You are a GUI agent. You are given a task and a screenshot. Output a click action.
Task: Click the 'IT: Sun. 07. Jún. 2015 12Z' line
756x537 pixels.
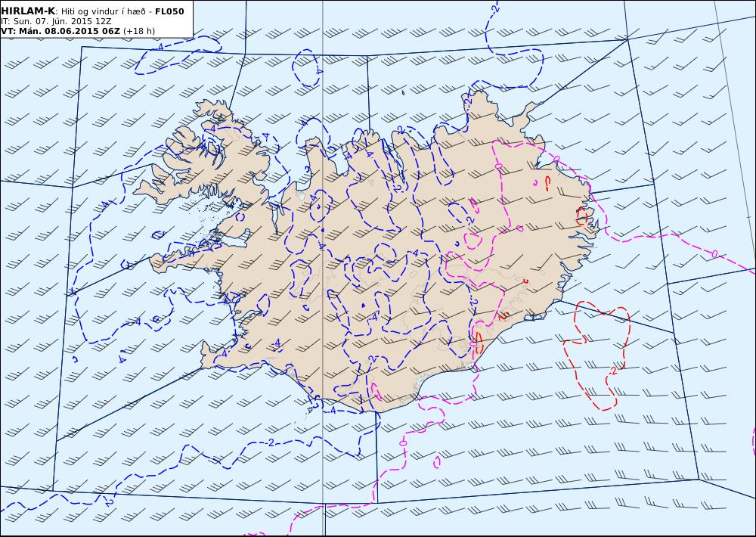56,21
